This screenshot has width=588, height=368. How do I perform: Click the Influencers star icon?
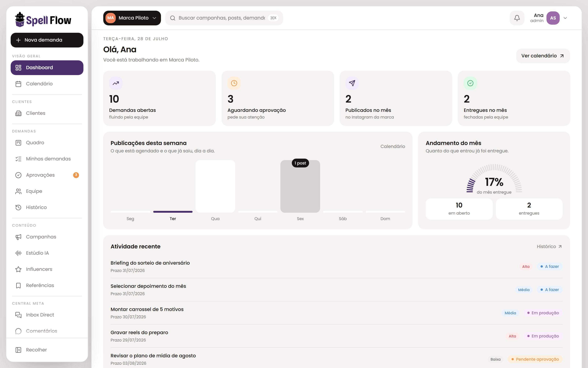coord(18,269)
